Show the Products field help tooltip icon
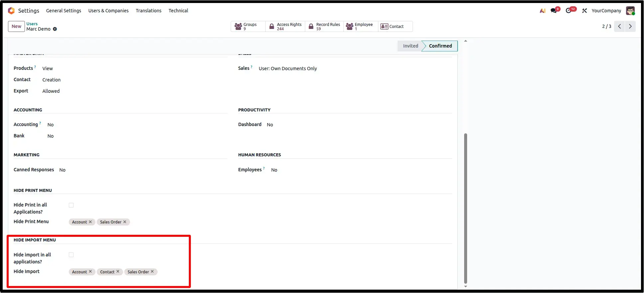 click(x=35, y=67)
